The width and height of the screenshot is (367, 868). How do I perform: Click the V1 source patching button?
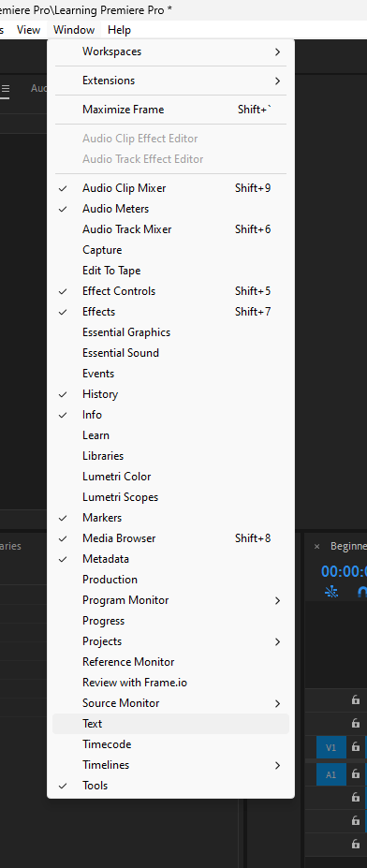(331, 747)
